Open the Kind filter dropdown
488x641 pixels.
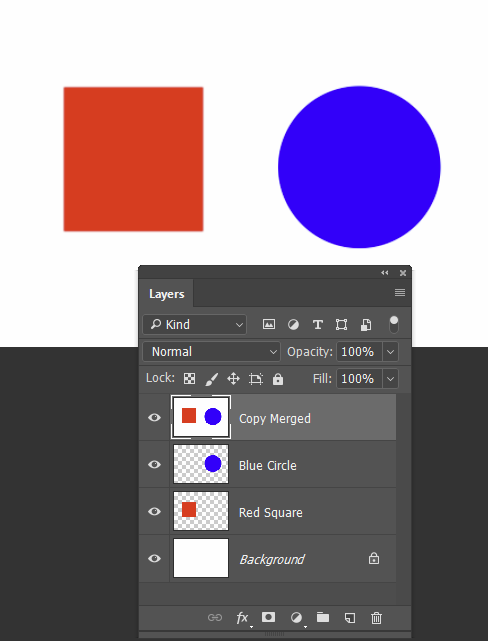(195, 325)
